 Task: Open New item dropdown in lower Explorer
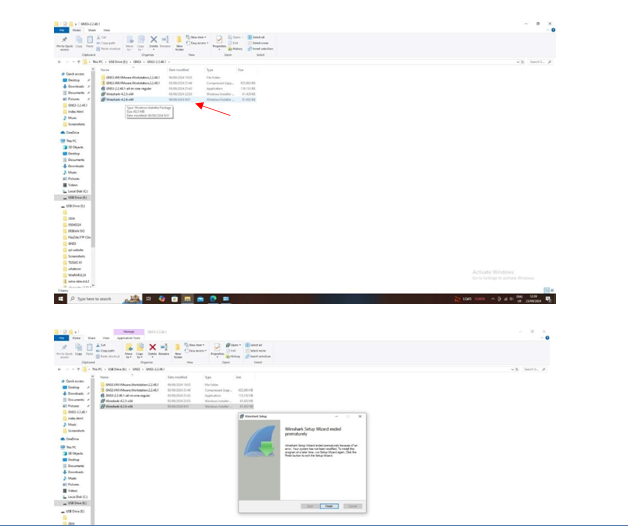(194, 345)
